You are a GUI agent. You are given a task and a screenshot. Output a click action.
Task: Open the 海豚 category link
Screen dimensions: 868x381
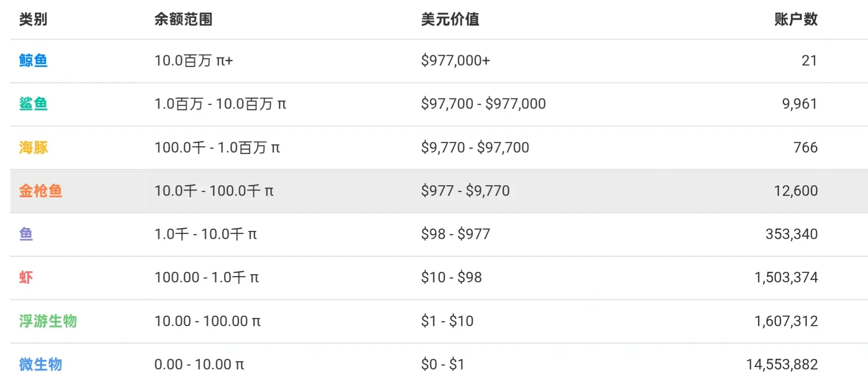point(33,147)
